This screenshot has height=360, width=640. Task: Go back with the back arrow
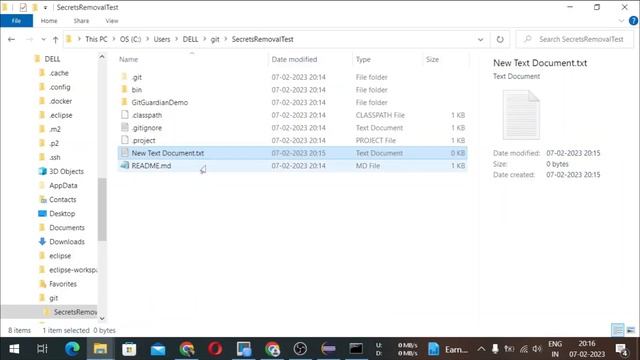[x=11, y=40]
